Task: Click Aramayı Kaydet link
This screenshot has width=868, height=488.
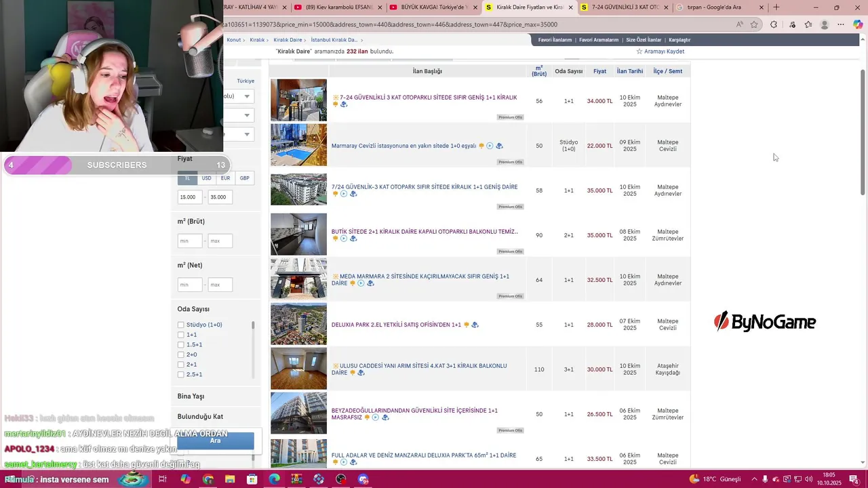Action: click(x=664, y=52)
